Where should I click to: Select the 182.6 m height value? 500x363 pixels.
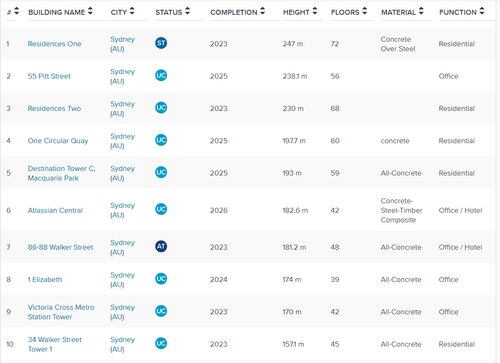click(295, 210)
